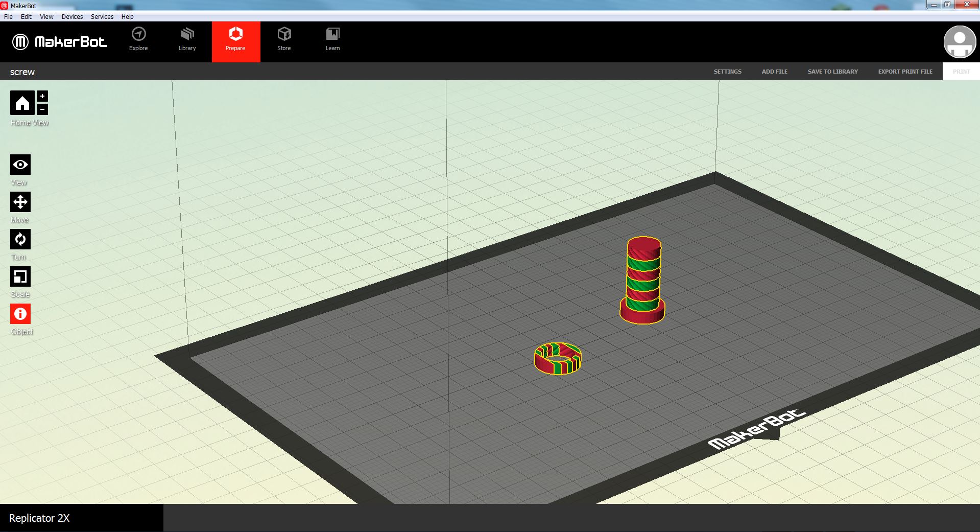Screen dimensions: 980x532
Task: Zoom in with the plus button
Action: 42,96
